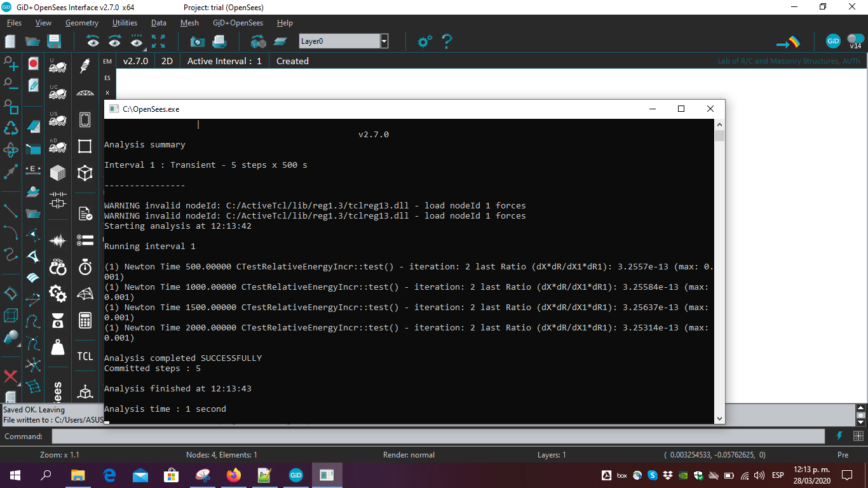Screen dimensions: 868x488
Task: Click the calculator tool icon
Action: [85, 320]
